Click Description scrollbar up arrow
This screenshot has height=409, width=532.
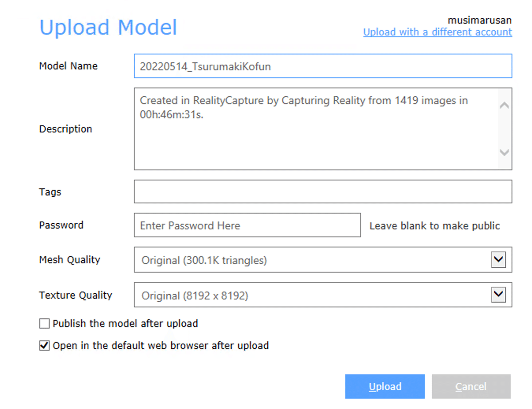[x=504, y=105]
